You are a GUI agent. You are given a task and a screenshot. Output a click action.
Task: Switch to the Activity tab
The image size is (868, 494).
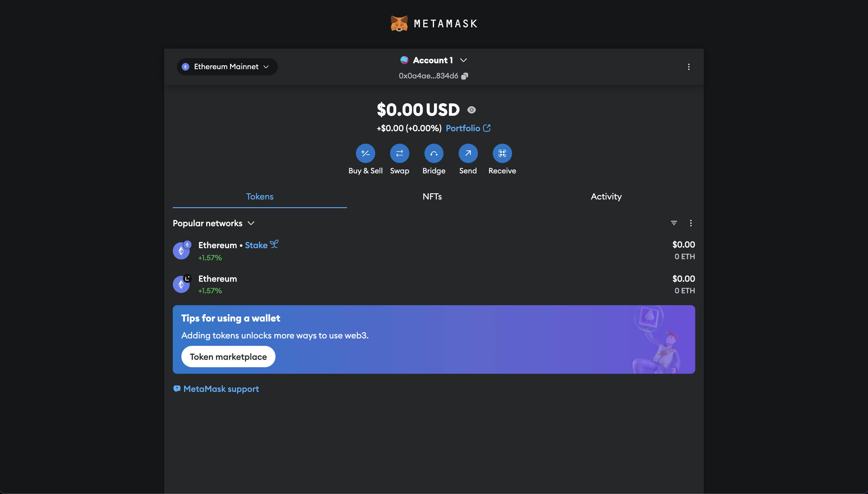606,196
